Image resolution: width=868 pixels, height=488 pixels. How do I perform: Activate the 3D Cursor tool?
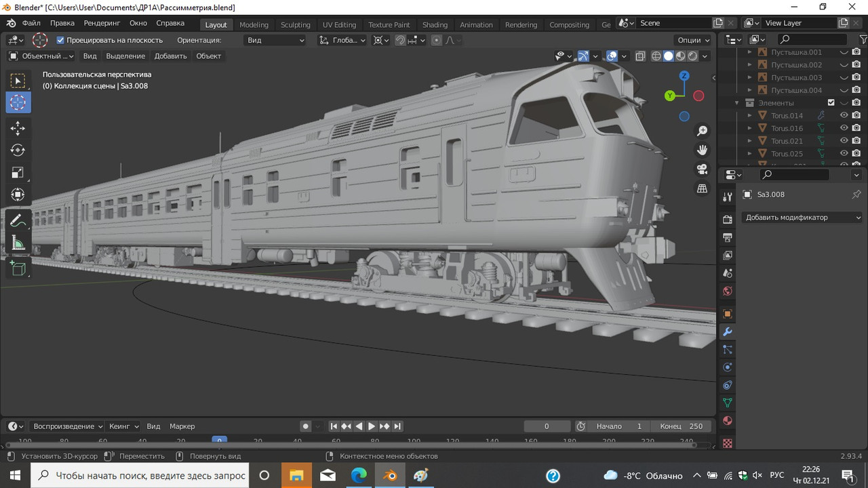click(18, 103)
